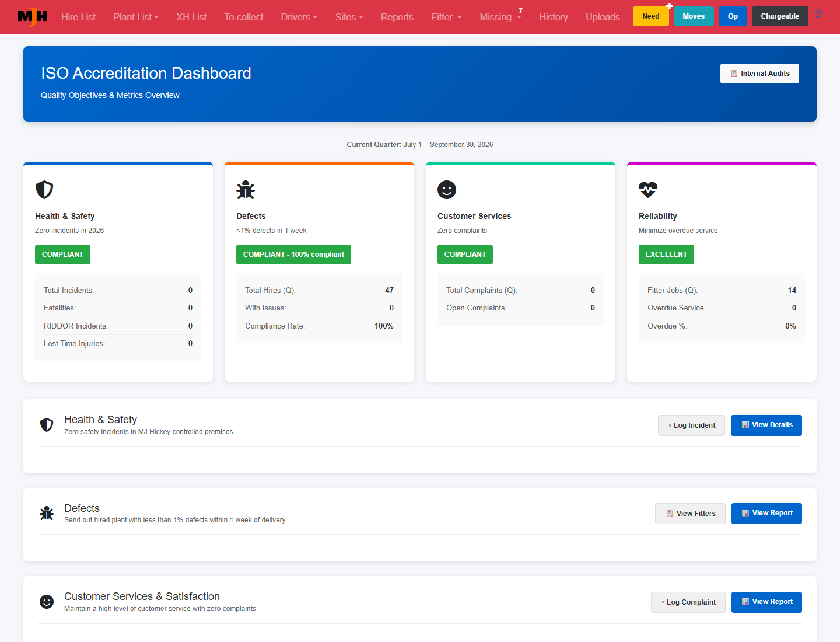
Task: Click the Overdue % row
Action: coord(722,326)
